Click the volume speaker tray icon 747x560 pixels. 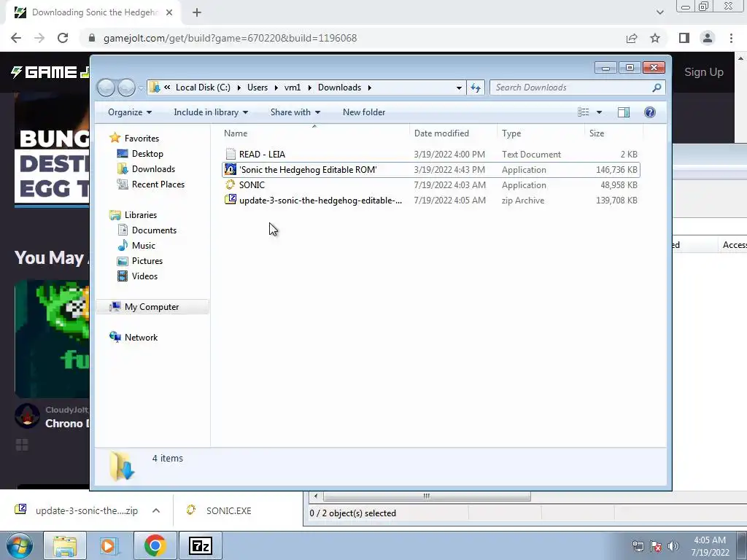pyautogui.click(x=673, y=546)
